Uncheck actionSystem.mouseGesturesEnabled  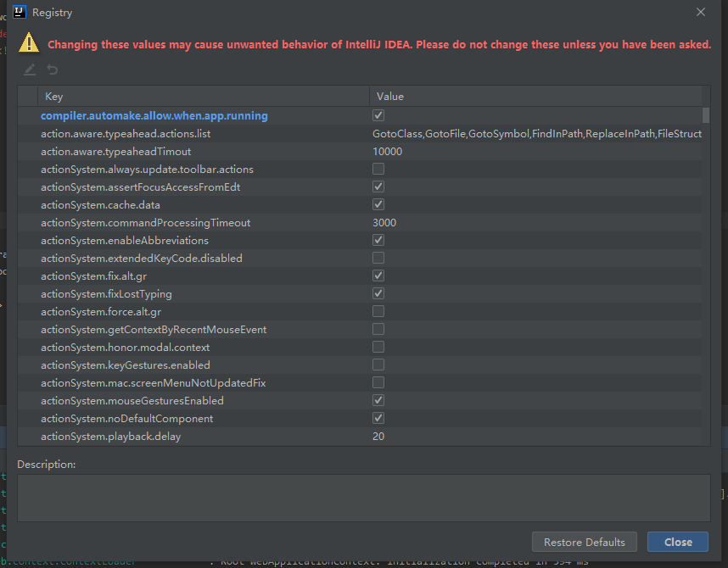[x=378, y=400]
